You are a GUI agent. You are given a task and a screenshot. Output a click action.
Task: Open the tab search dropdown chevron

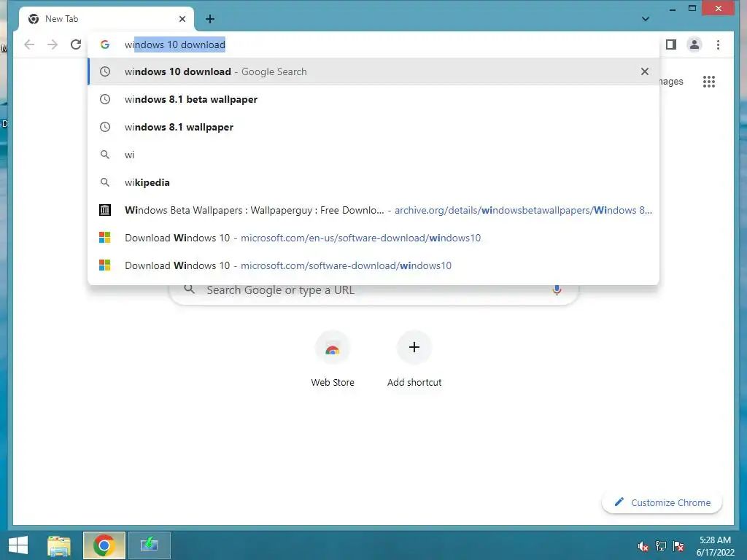pyautogui.click(x=645, y=19)
